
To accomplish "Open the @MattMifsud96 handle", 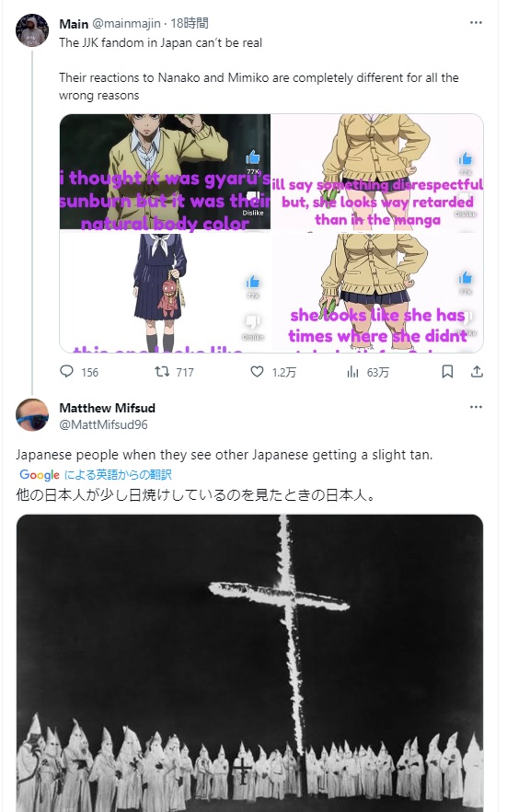I will coord(103,424).
